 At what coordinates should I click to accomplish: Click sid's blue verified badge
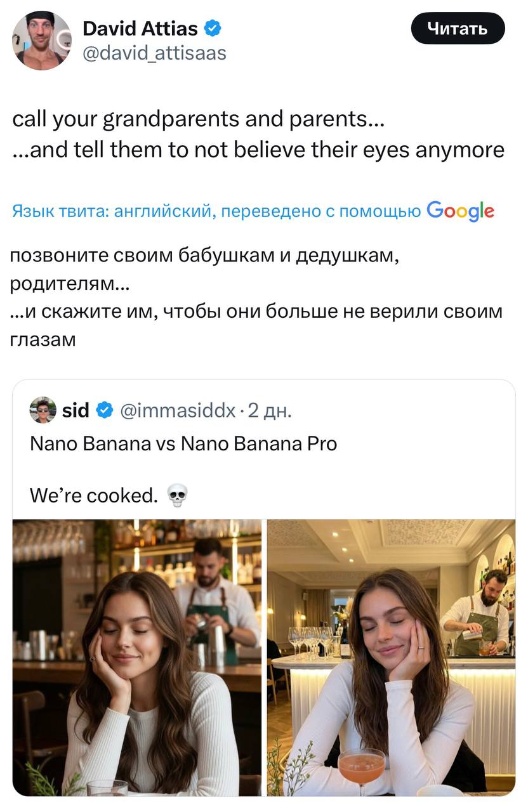pyautogui.click(x=104, y=410)
